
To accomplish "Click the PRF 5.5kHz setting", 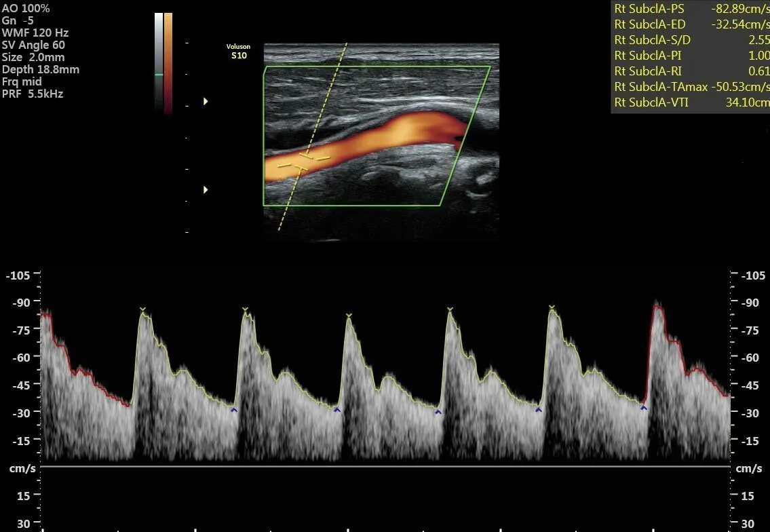I will (x=33, y=94).
